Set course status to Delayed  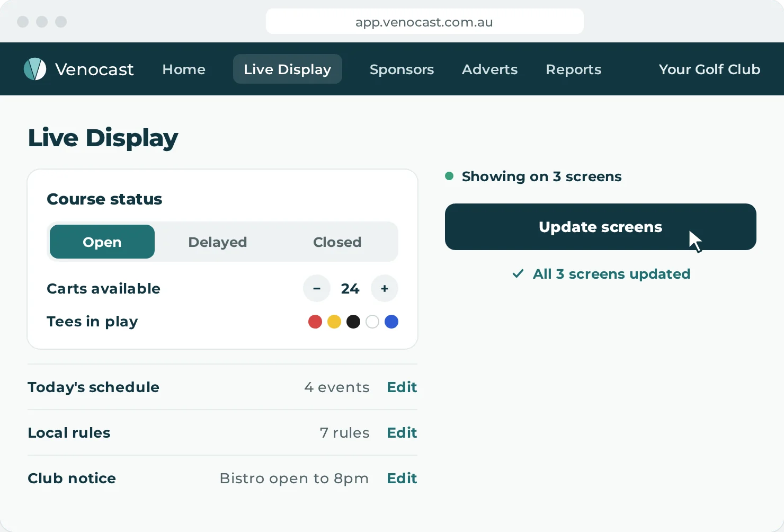(x=218, y=242)
